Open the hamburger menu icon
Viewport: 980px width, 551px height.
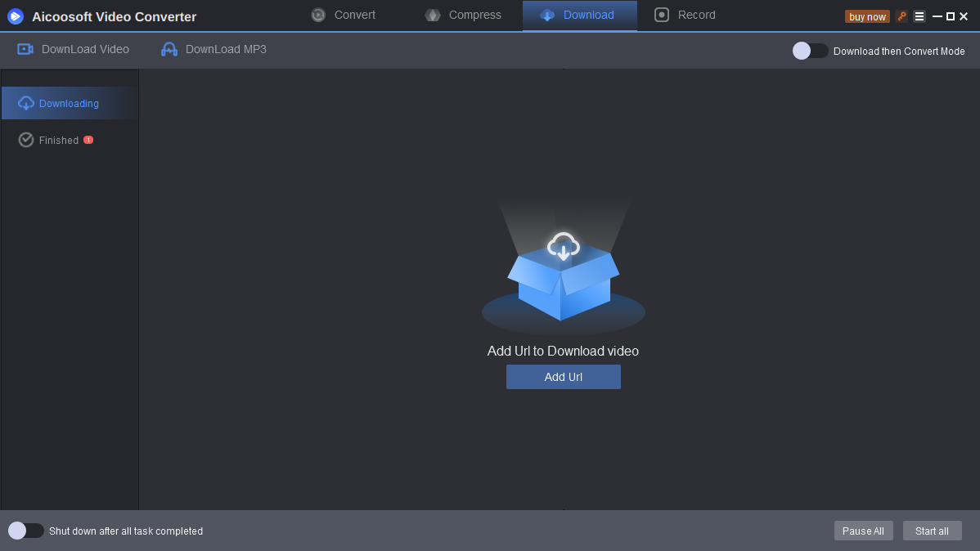point(919,16)
